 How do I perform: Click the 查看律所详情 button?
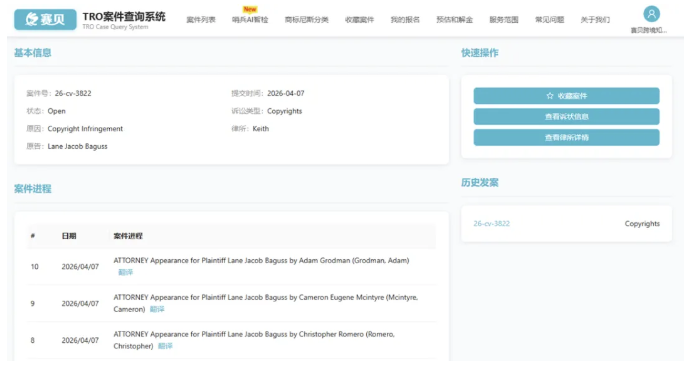566,137
